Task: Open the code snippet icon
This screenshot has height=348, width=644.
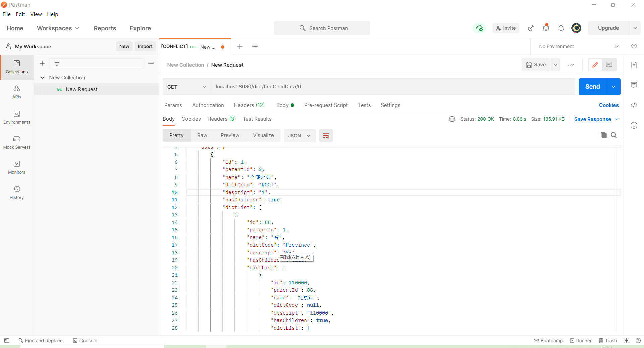Action: click(x=634, y=105)
